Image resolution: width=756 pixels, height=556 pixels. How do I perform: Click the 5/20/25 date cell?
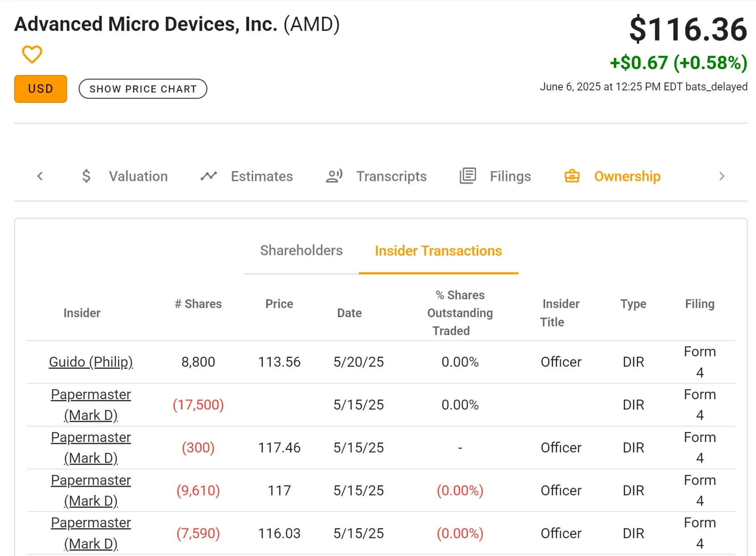tap(358, 362)
